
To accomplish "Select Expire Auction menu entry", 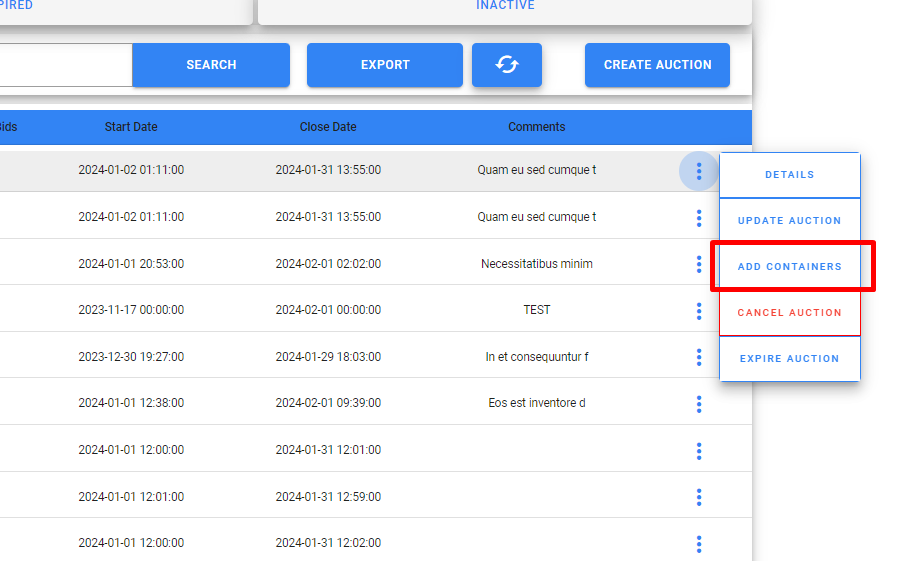I will (789, 359).
